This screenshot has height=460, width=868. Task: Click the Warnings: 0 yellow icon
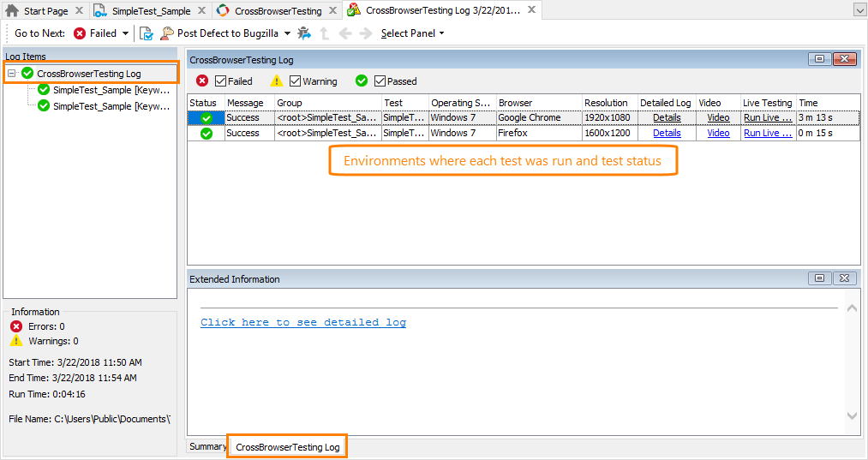click(16, 340)
